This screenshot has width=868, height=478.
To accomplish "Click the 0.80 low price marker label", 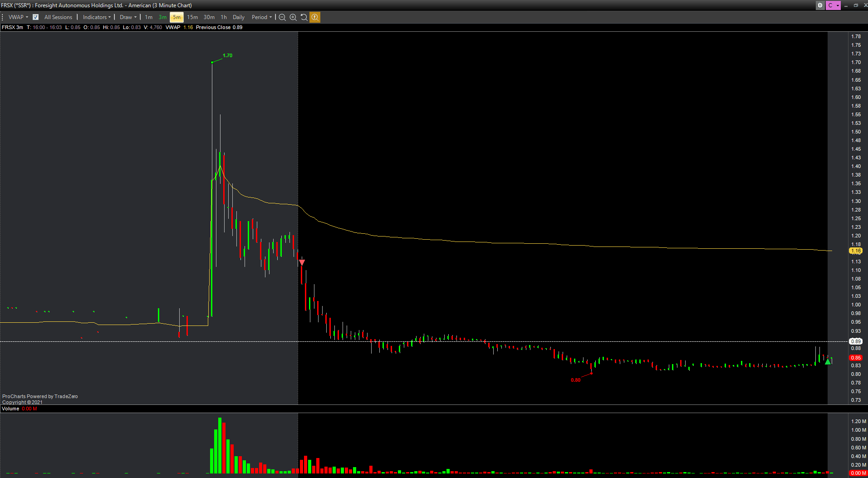I will [x=575, y=380].
